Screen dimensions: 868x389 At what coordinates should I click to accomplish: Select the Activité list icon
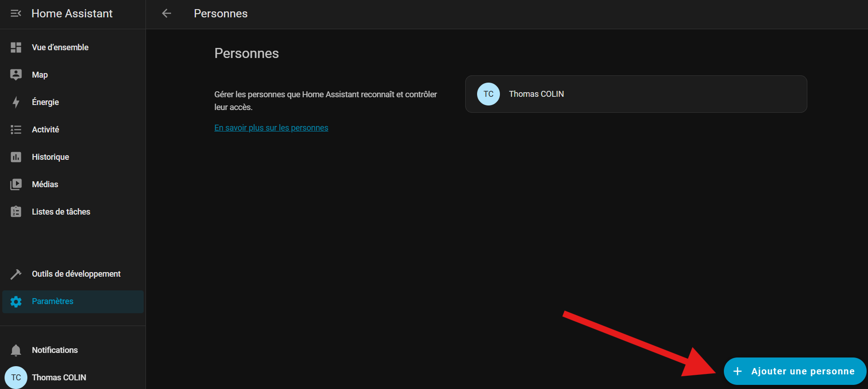click(x=16, y=130)
